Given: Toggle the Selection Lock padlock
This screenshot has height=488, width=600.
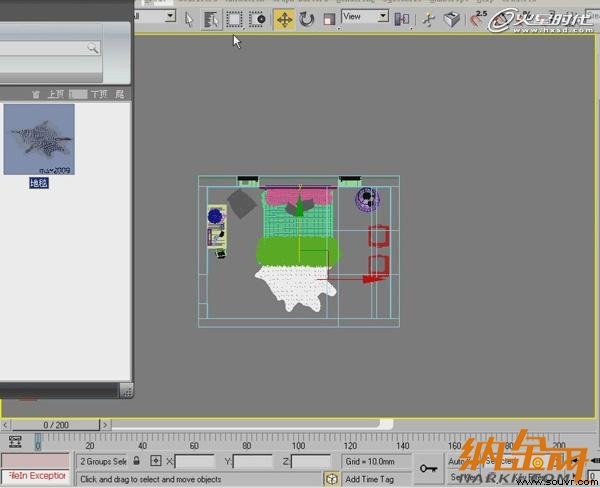Looking at the screenshot, I should point(136,461).
